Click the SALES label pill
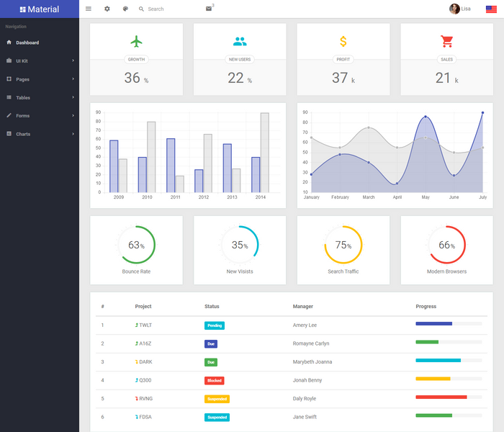The width and height of the screenshot is (504, 432). (x=447, y=60)
